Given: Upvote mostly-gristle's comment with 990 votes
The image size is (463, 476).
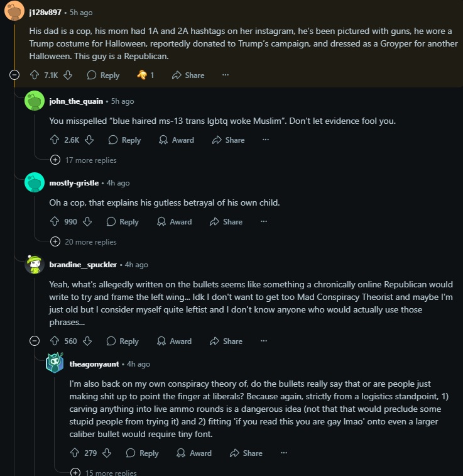Looking at the screenshot, I should point(55,221).
